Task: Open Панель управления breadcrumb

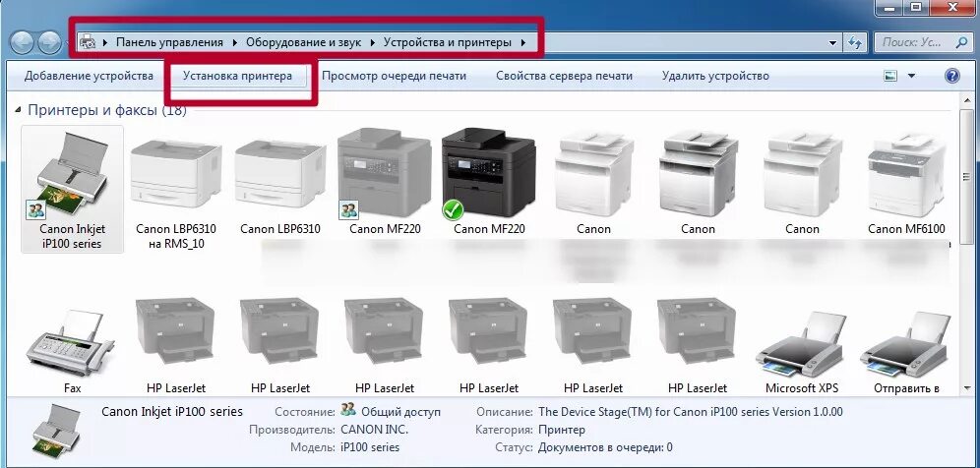Action: [169, 42]
